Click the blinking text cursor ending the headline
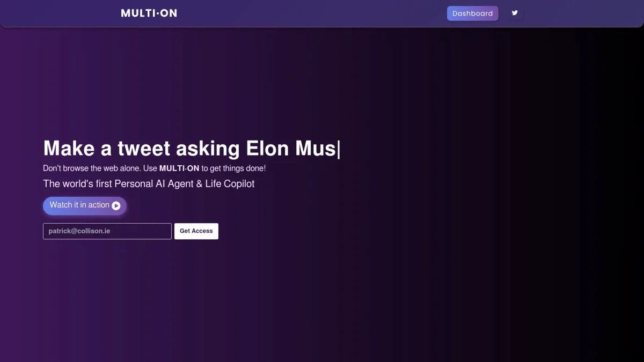644x362 pixels. coord(339,149)
